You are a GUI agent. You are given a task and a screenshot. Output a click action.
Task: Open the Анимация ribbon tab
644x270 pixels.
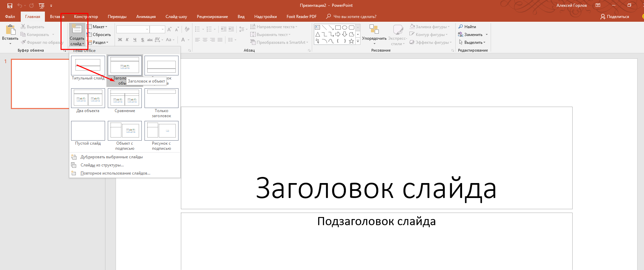click(146, 17)
